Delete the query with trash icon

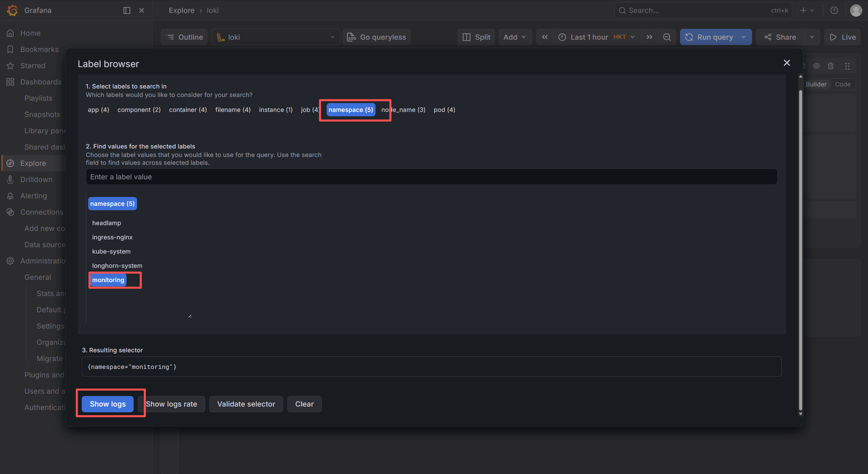pyautogui.click(x=831, y=66)
